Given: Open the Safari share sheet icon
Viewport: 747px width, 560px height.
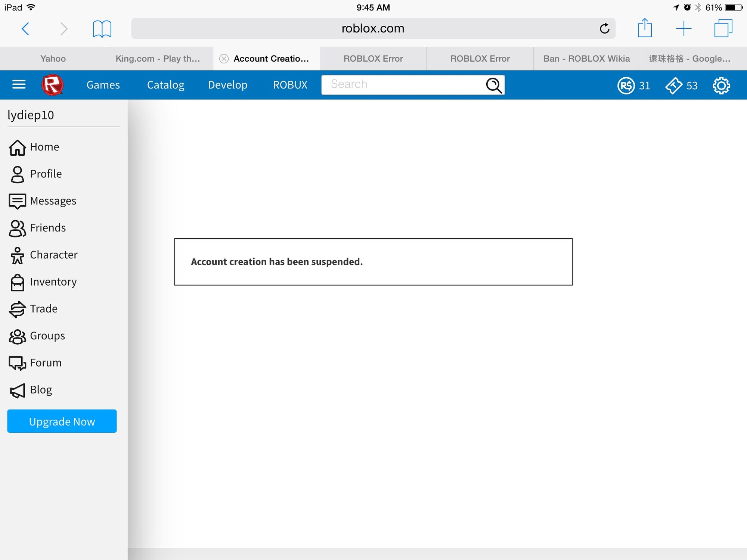Looking at the screenshot, I should point(645,28).
